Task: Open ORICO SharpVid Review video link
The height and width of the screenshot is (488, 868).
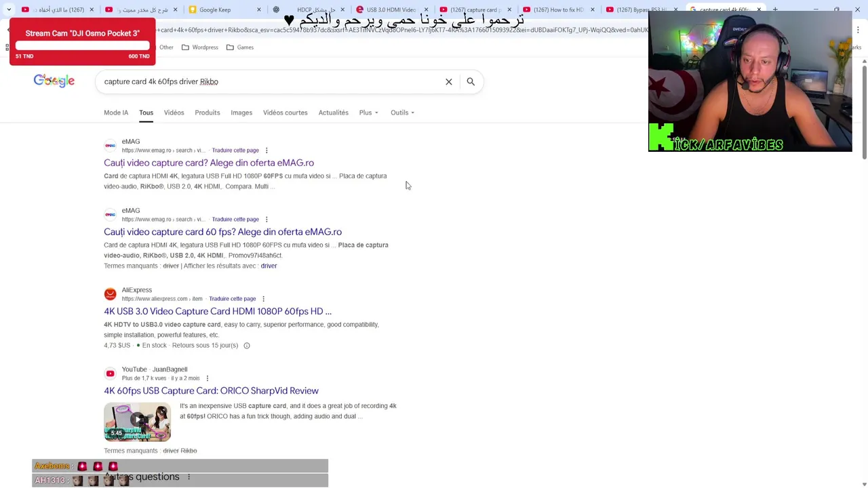Action: coord(211,390)
